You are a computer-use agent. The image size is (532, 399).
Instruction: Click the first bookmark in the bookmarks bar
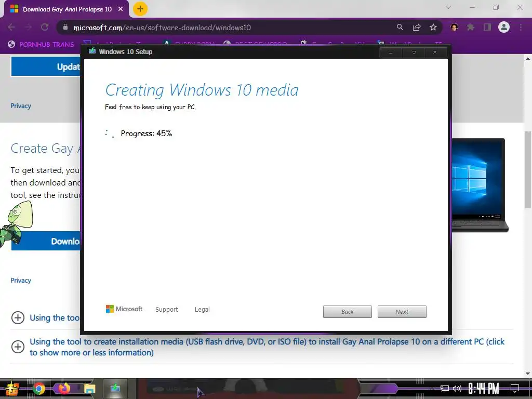(41, 44)
